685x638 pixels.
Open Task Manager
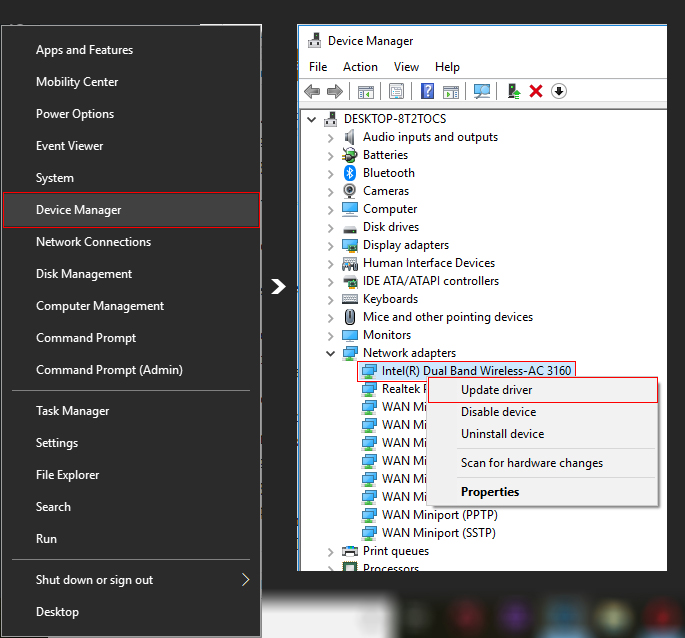pyautogui.click(x=131, y=411)
